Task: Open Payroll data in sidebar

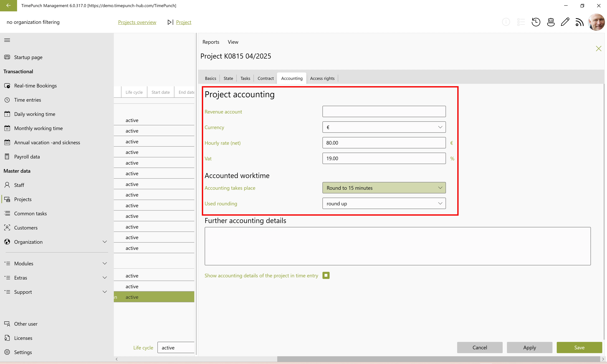Action: (27, 157)
